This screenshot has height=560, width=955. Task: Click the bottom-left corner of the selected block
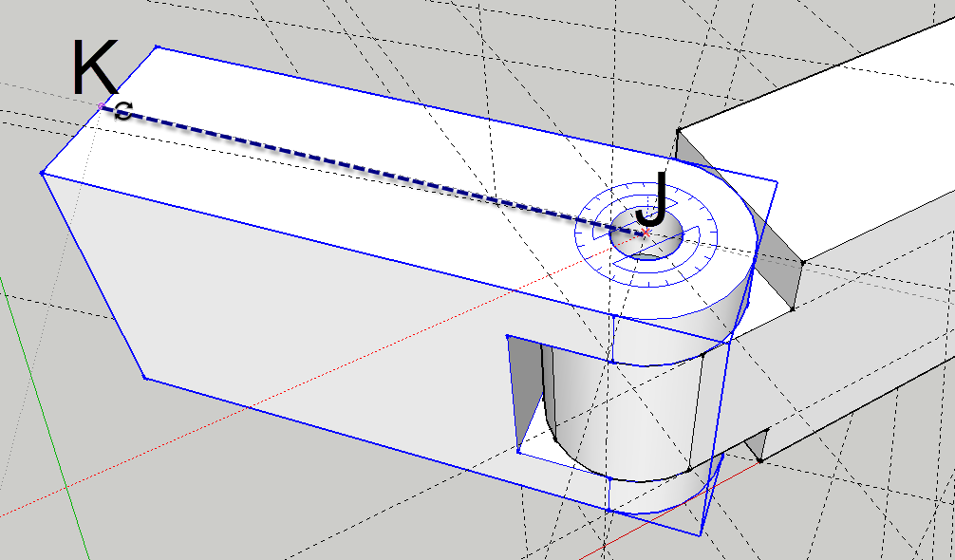(144, 378)
